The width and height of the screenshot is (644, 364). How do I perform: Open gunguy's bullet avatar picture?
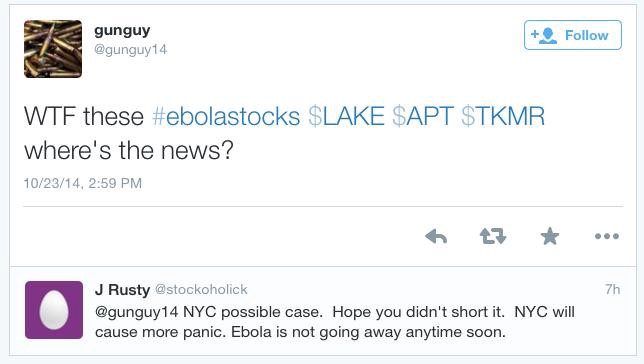(53, 49)
